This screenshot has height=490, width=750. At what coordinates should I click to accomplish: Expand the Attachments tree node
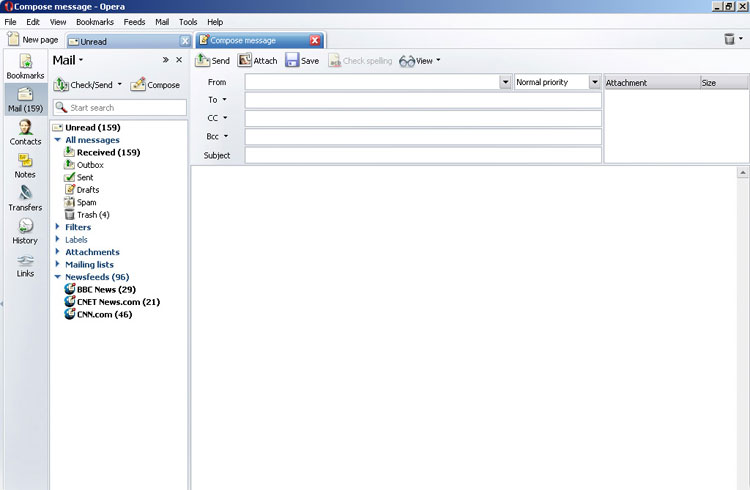click(57, 251)
